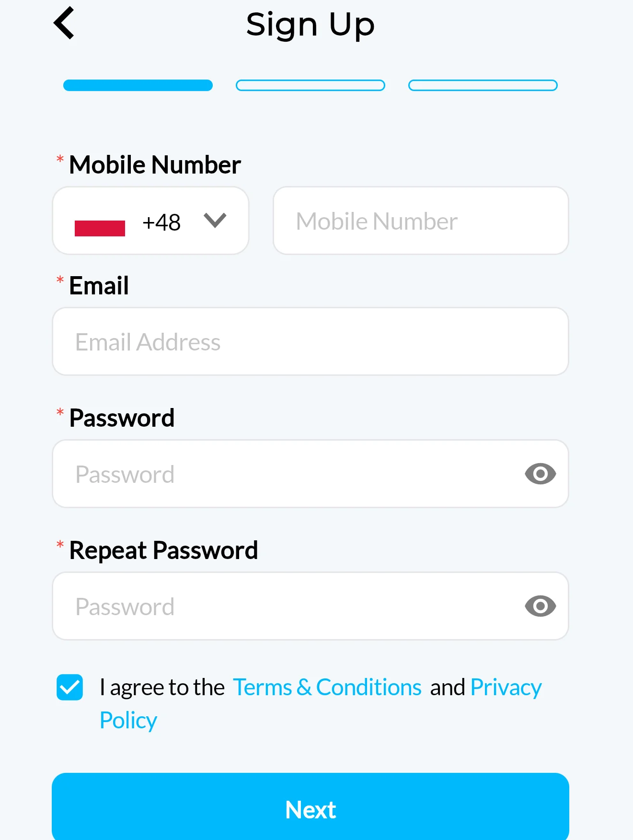
Task: Focus the Password input field
Action: coord(288,474)
